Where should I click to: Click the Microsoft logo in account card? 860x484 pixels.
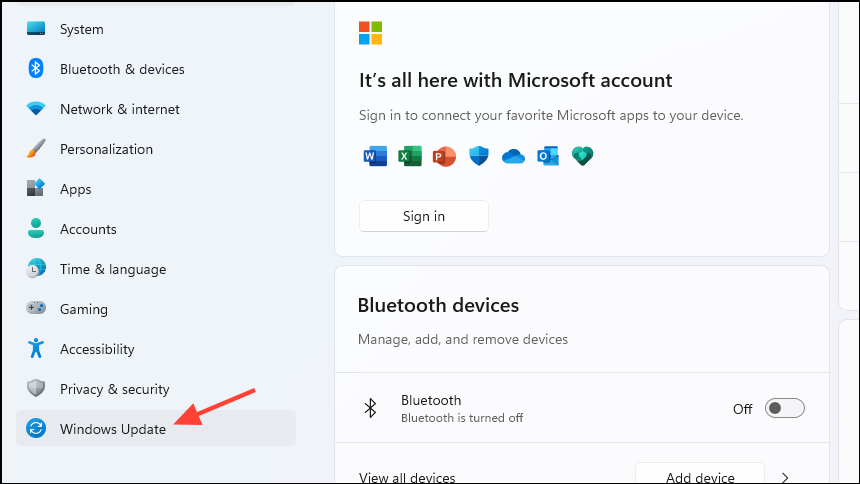coord(371,33)
